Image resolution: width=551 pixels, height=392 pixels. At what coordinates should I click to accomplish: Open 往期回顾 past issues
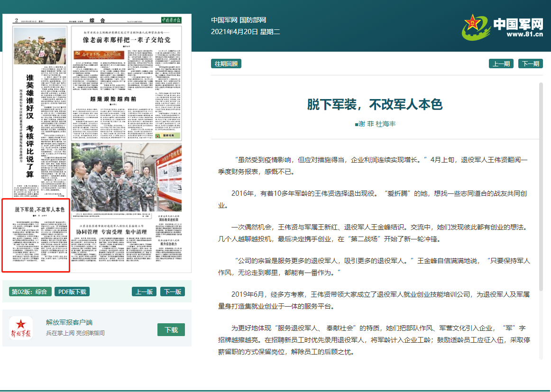tap(226, 64)
